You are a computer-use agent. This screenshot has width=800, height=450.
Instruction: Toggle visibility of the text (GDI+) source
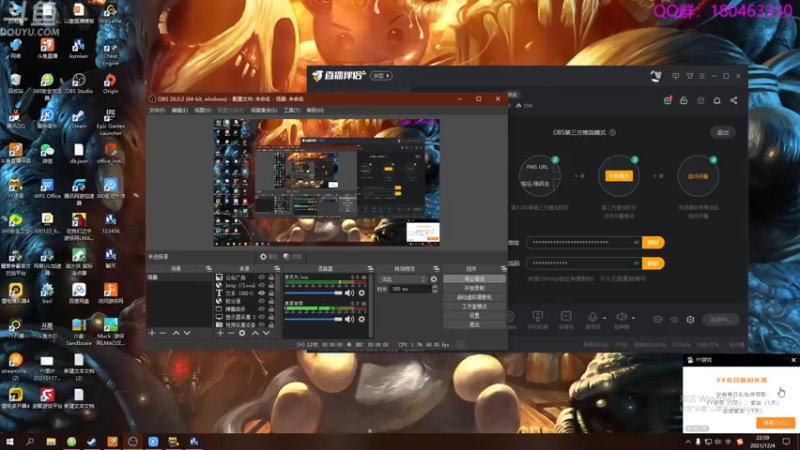point(262,293)
